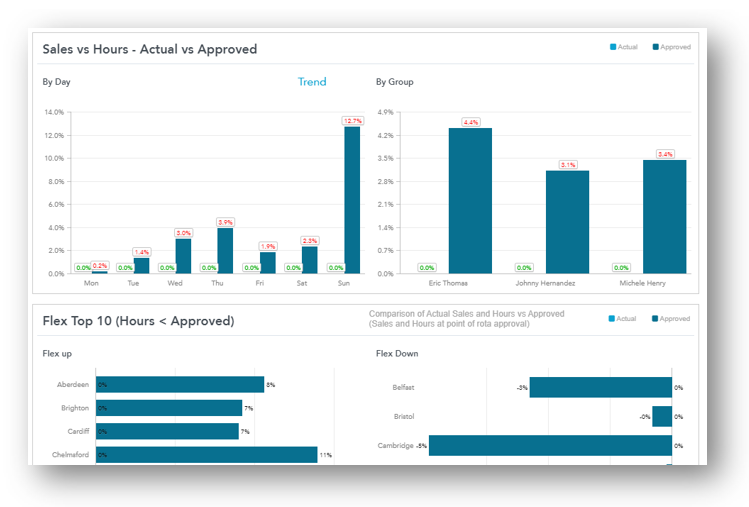Click the Belfast flex down bar

tap(600, 387)
